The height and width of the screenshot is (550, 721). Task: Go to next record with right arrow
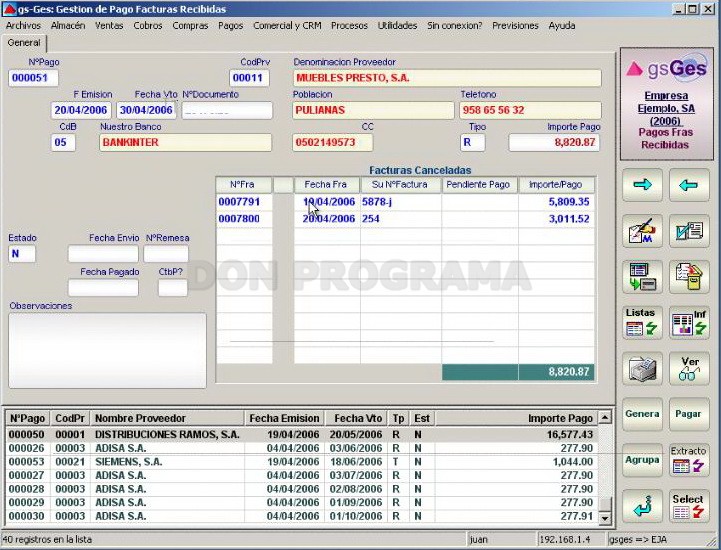642,185
